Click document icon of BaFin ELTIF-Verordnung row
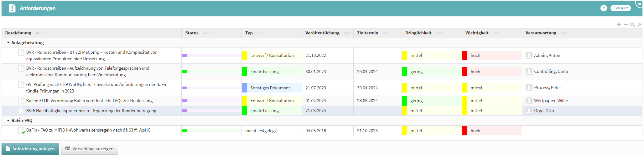Viewport: 644px width, 155px height. click(21, 101)
